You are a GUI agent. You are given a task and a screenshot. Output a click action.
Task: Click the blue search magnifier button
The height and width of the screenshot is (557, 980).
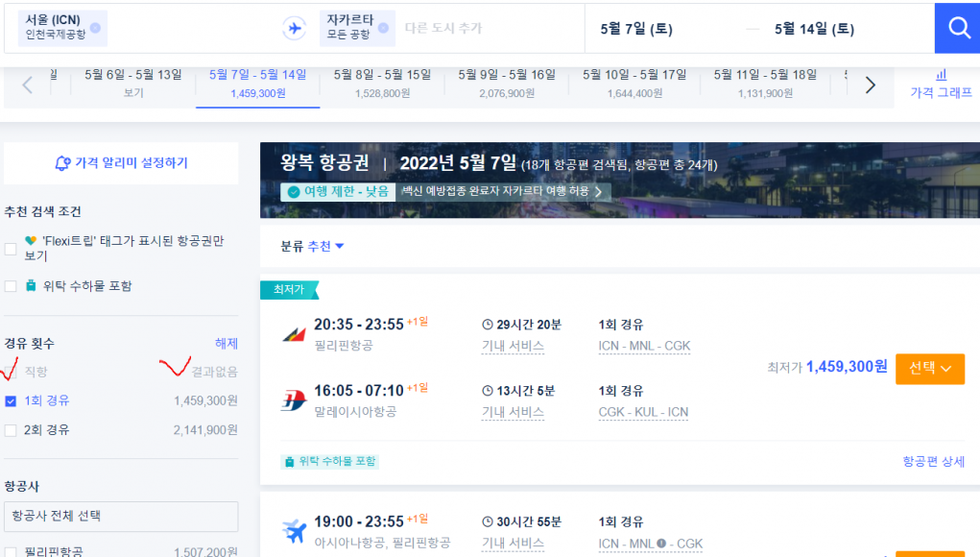pos(958,28)
